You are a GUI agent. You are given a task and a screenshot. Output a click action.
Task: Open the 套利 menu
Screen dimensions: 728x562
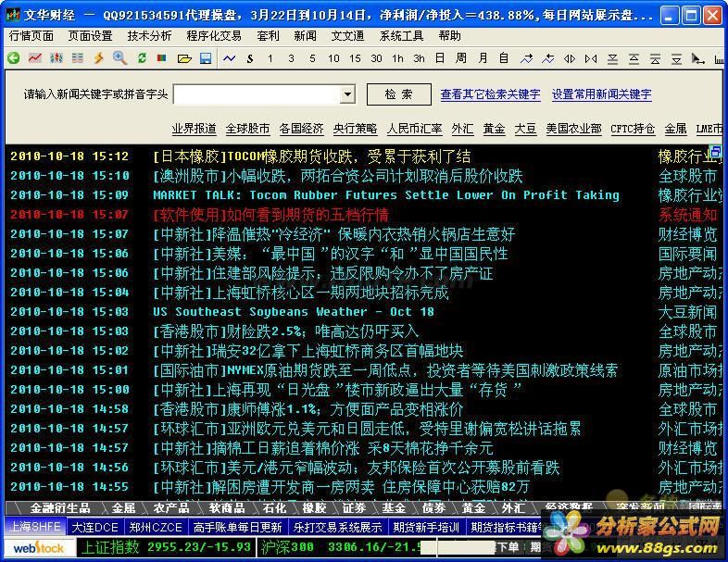click(268, 36)
